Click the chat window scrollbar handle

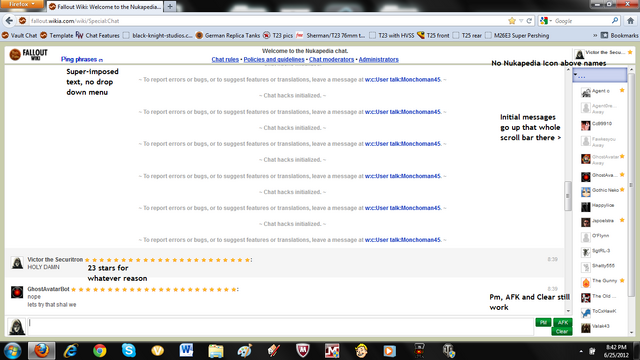pos(567,196)
